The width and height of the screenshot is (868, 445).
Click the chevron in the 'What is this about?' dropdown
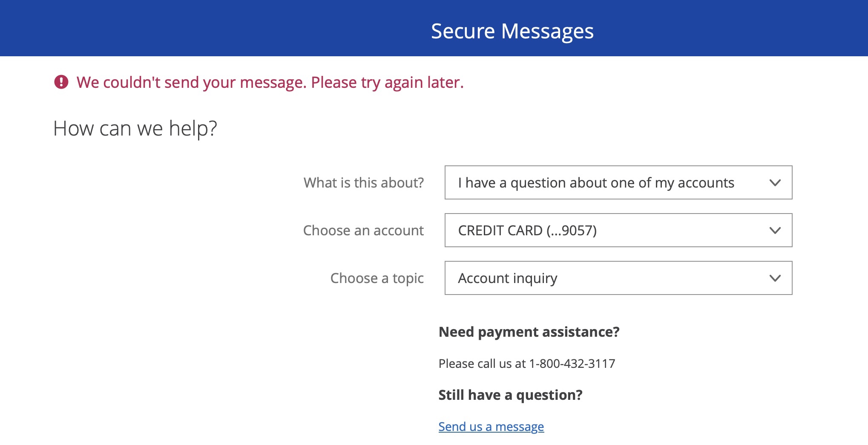(775, 183)
